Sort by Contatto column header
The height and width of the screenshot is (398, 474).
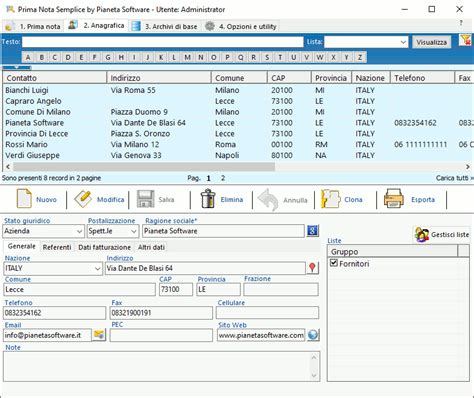click(55, 78)
